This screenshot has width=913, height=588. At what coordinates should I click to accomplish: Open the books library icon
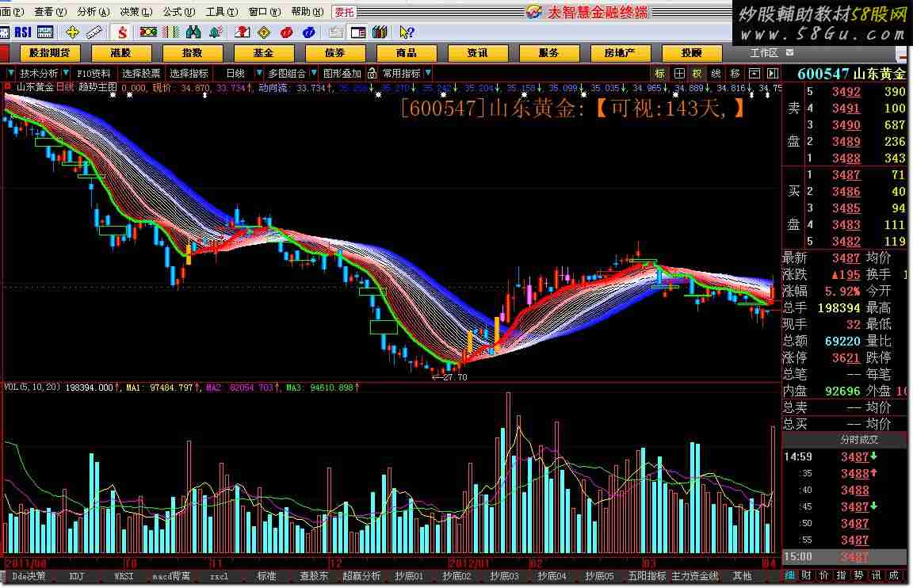tap(380, 32)
